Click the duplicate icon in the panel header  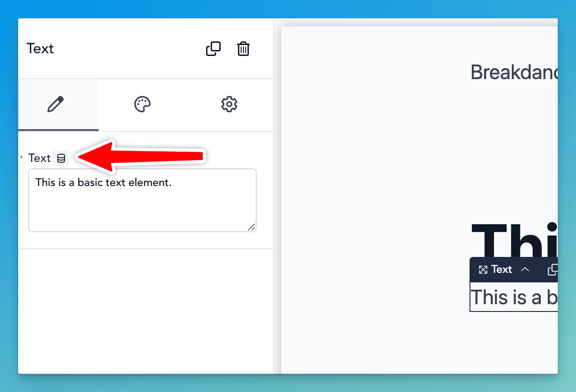pos(213,49)
